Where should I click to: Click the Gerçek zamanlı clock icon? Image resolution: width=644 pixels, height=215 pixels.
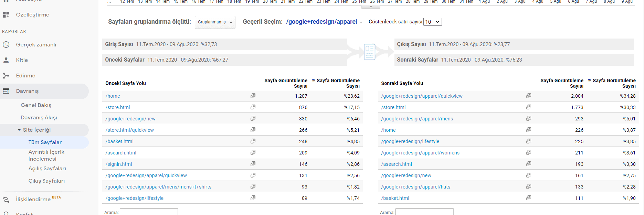[x=6, y=45]
